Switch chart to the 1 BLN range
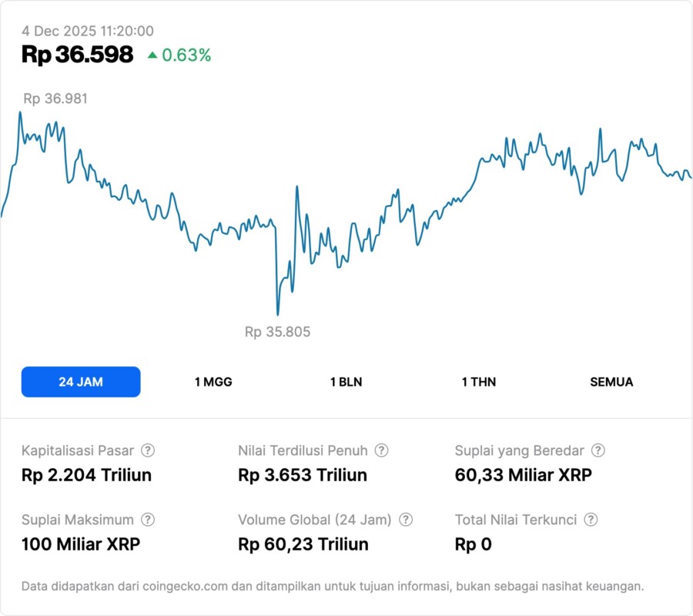The image size is (693, 616). [x=346, y=382]
